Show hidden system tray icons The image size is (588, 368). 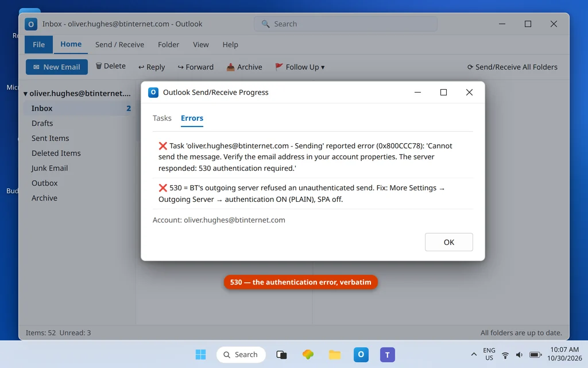(x=474, y=354)
